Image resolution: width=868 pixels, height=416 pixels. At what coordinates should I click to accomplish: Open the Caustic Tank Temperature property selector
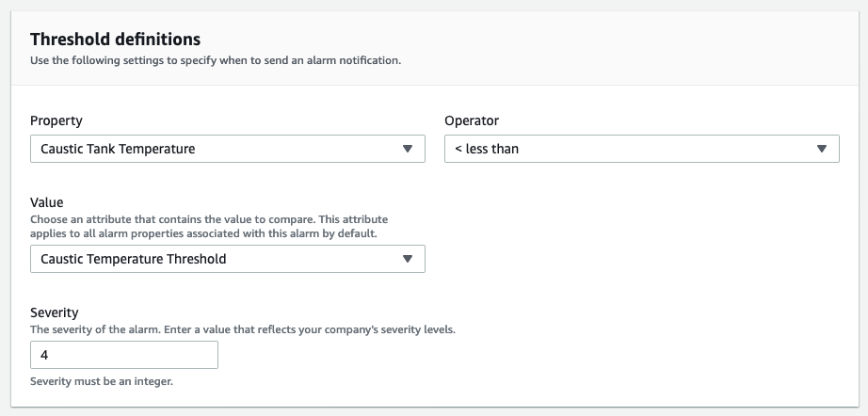tap(228, 149)
